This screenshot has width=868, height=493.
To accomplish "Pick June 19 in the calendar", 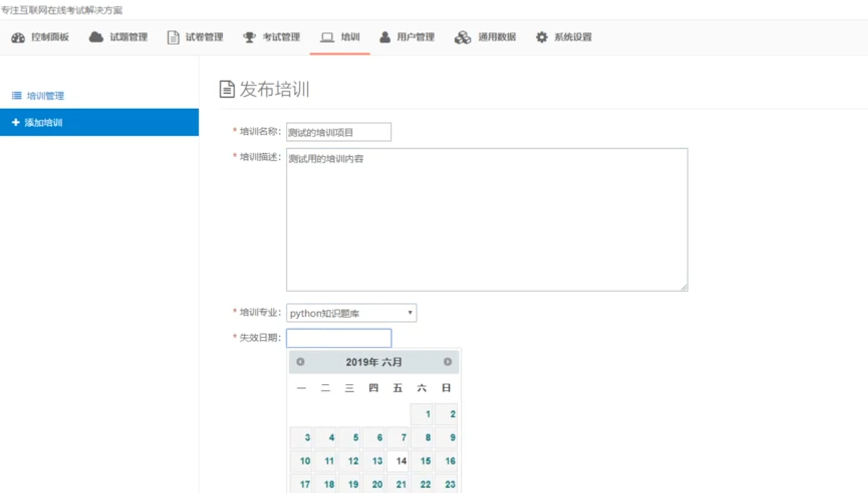I will tap(351, 484).
